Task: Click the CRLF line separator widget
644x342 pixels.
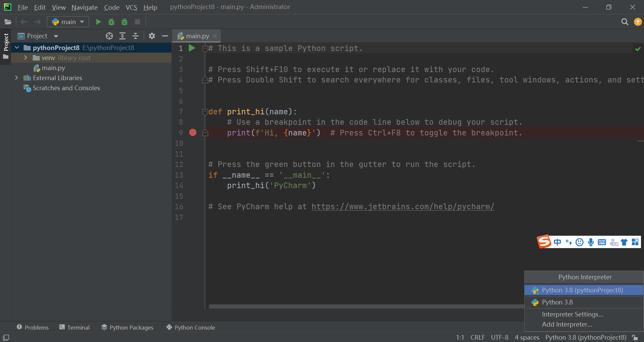Action: 478,337
